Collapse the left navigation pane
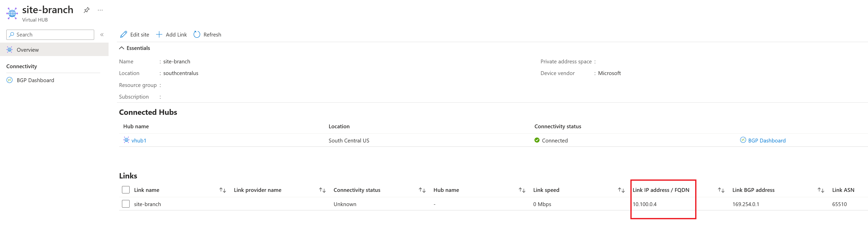 (x=102, y=34)
